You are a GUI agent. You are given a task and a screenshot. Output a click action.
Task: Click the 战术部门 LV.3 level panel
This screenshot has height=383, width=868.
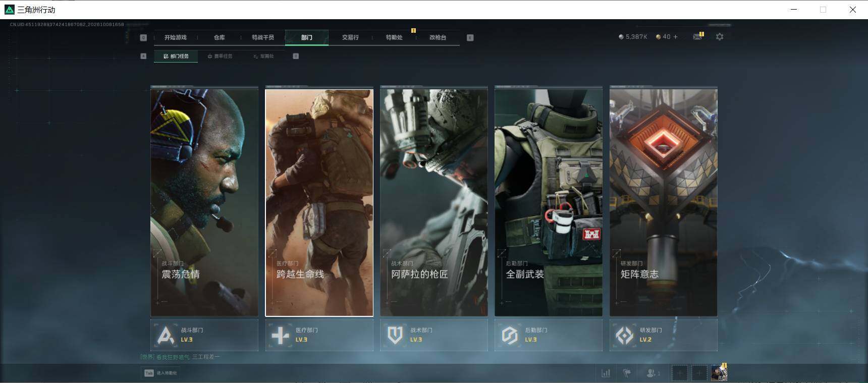tap(434, 335)
